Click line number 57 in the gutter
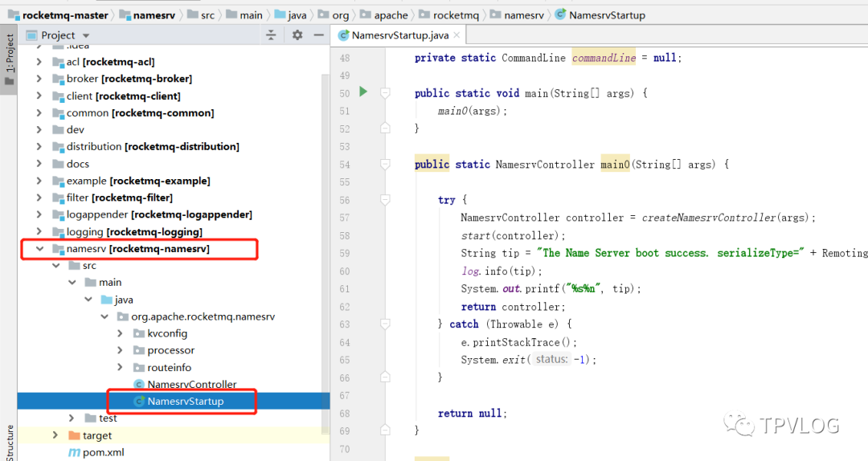This screenshot has height=461, width=868. (344, 218)
